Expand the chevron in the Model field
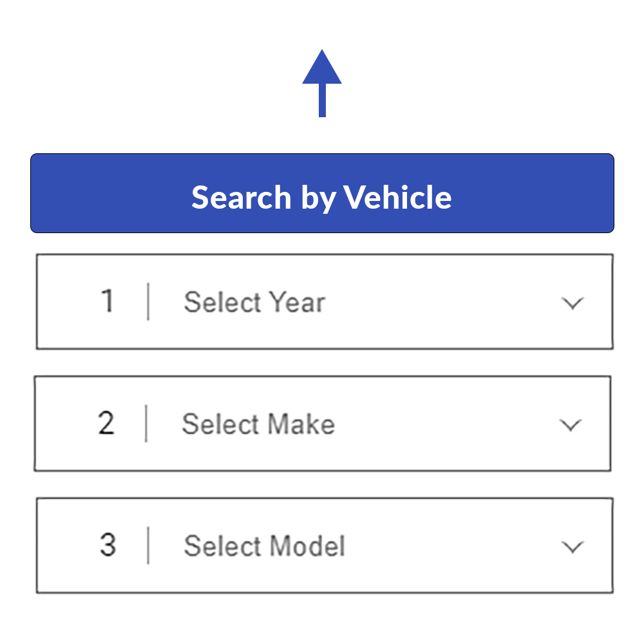 tap(572, 547)
